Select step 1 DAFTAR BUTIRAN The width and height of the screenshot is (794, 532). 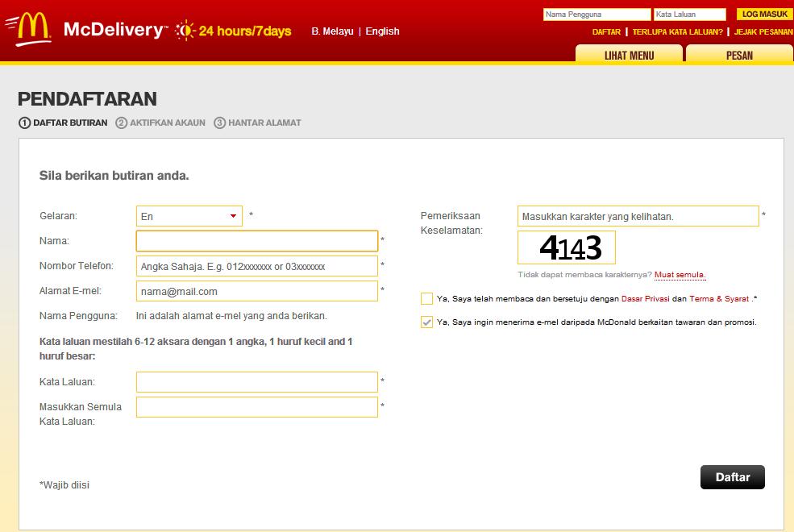click(64, 123)
